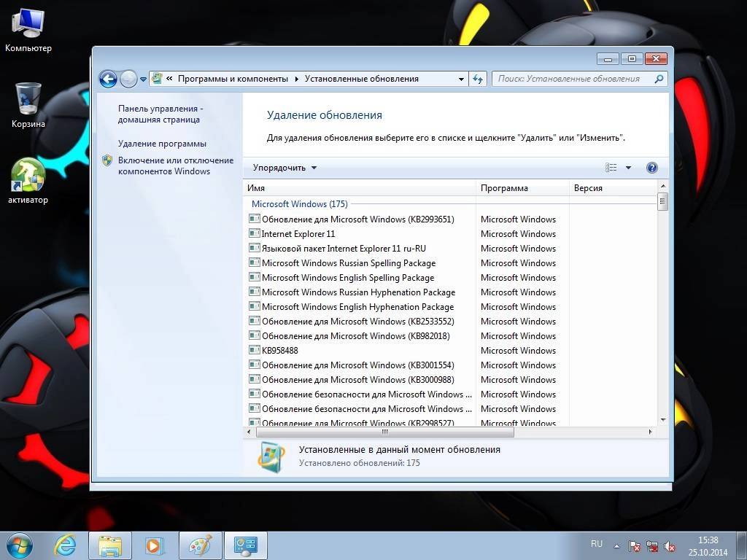Sort by the Имя column header
The image size is (747, 560).
click(360, 188)
